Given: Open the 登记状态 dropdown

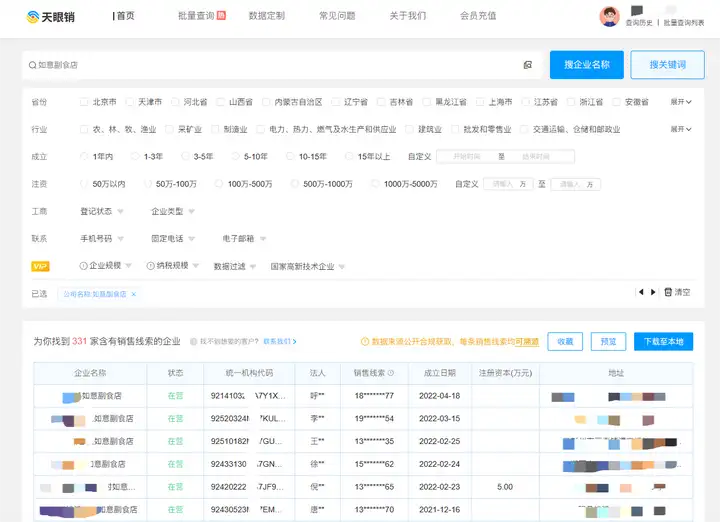Looking at the screenshot, I should point(101,211).
